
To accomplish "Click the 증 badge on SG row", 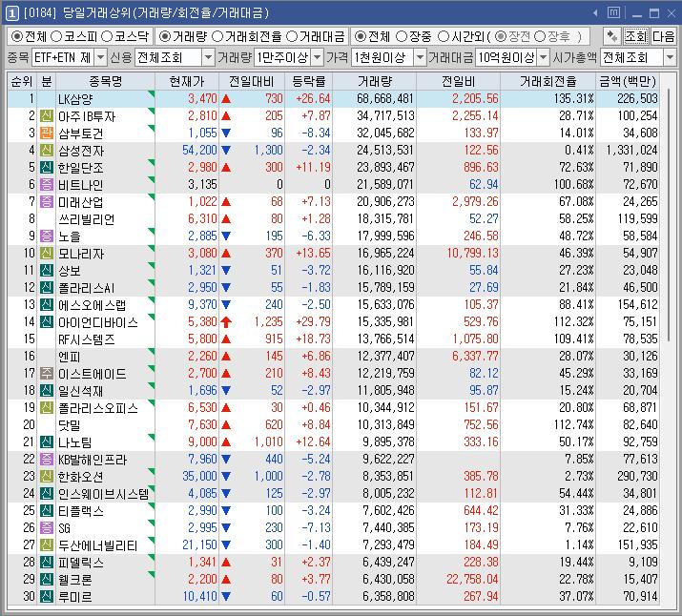I will [47, 527].
